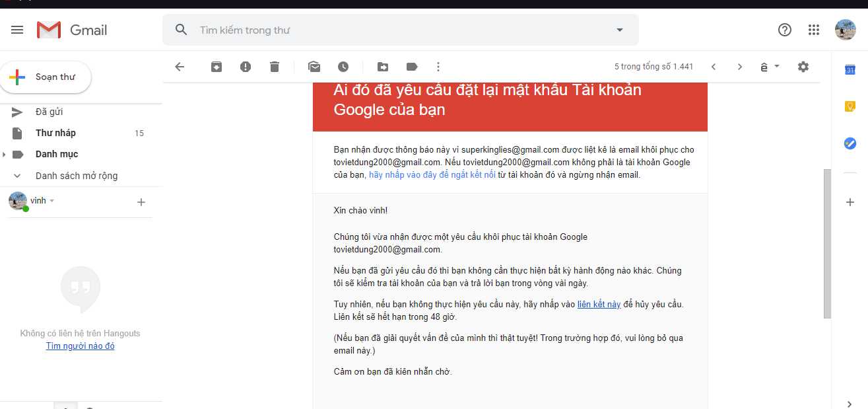Open the account profile picture
This screenshot has width=868, height=409.
846,30
